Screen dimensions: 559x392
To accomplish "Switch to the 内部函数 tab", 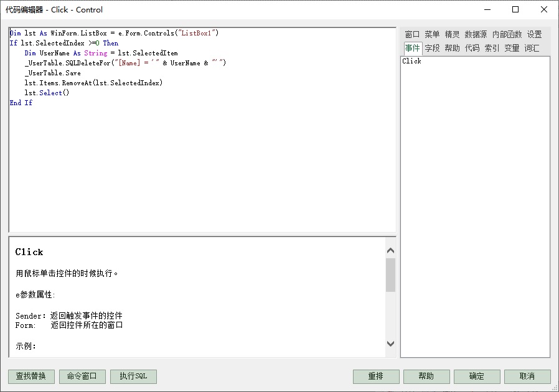I will click(x=507, y=34).
